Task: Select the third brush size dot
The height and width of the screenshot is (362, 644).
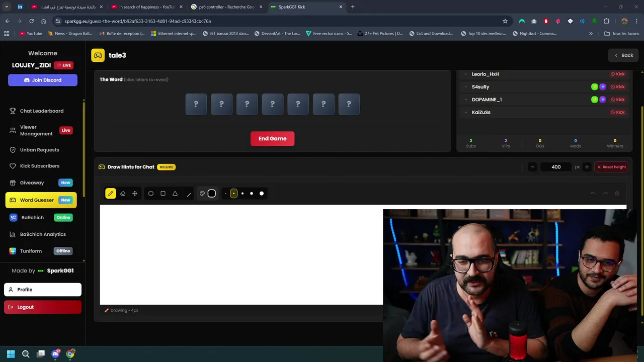Action: 243,194
